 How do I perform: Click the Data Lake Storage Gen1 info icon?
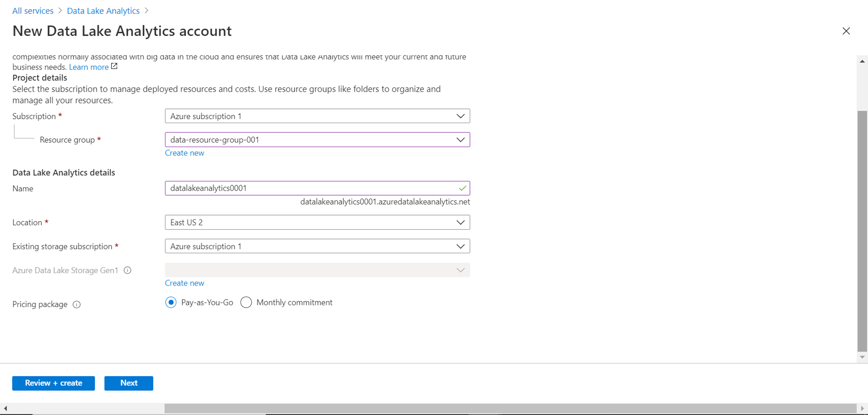(x=128, y=270)
